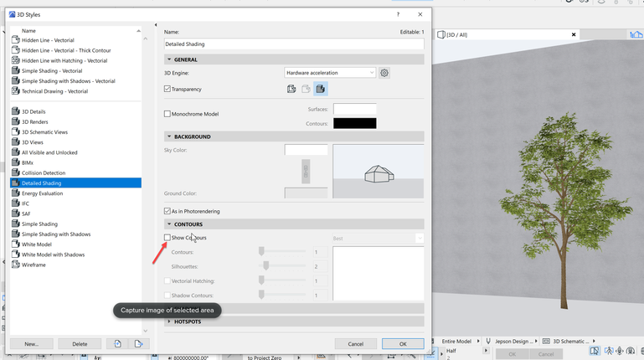Open the 3D Schematic arrow menu
Viewport: 644px width, 360px height.
click(x=594, y=341)
